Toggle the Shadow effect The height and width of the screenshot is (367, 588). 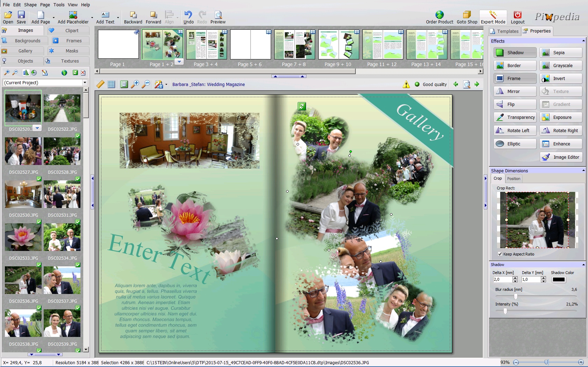515,52
